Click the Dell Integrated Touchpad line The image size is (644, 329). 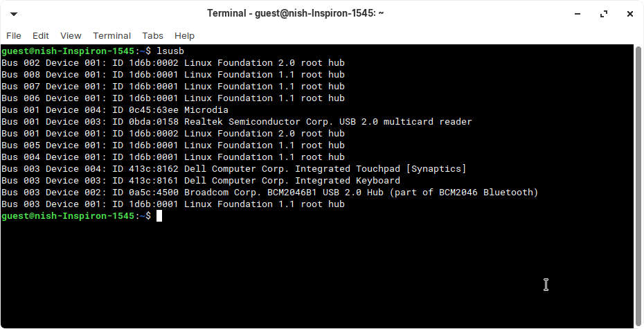point(233,169)
